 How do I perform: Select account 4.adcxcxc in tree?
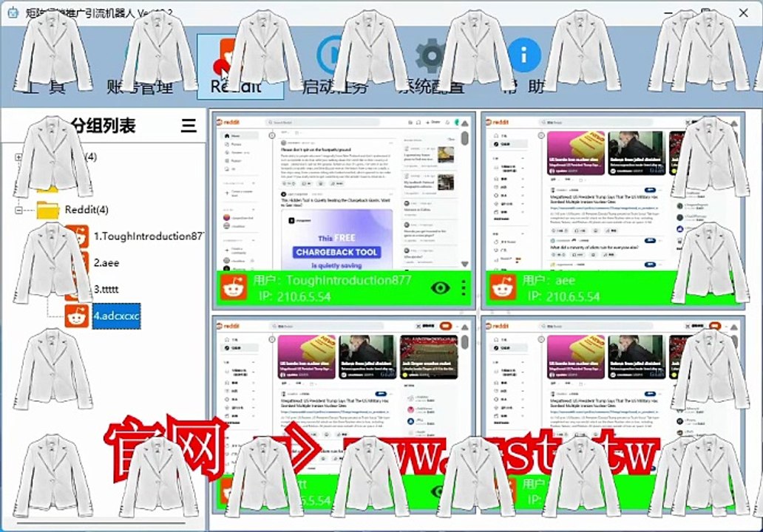click(116, 316)
